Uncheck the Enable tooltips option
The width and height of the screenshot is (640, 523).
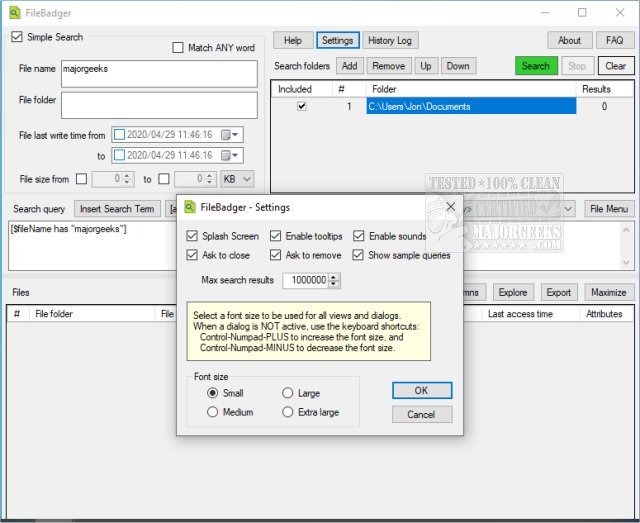(x=276, y=236)
